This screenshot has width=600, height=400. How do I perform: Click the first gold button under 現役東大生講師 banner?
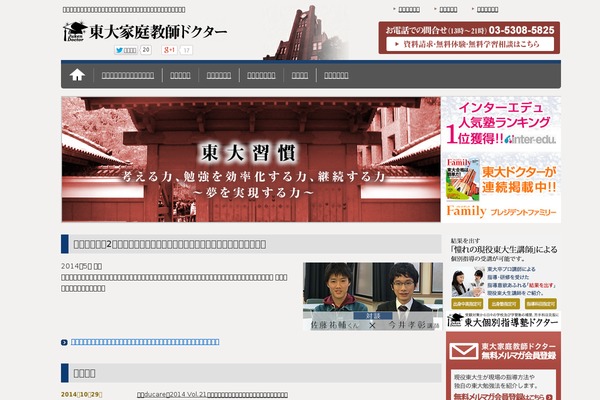point(466,304)
